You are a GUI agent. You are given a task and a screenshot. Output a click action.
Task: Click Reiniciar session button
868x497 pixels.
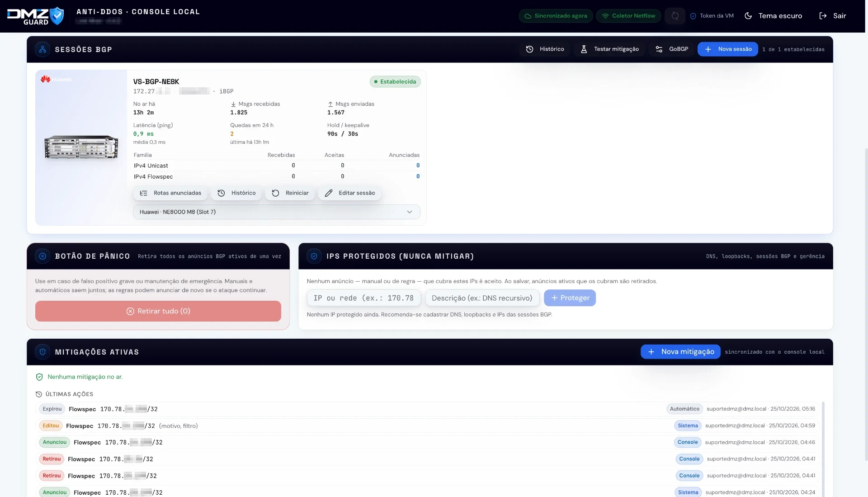[290, 193]
